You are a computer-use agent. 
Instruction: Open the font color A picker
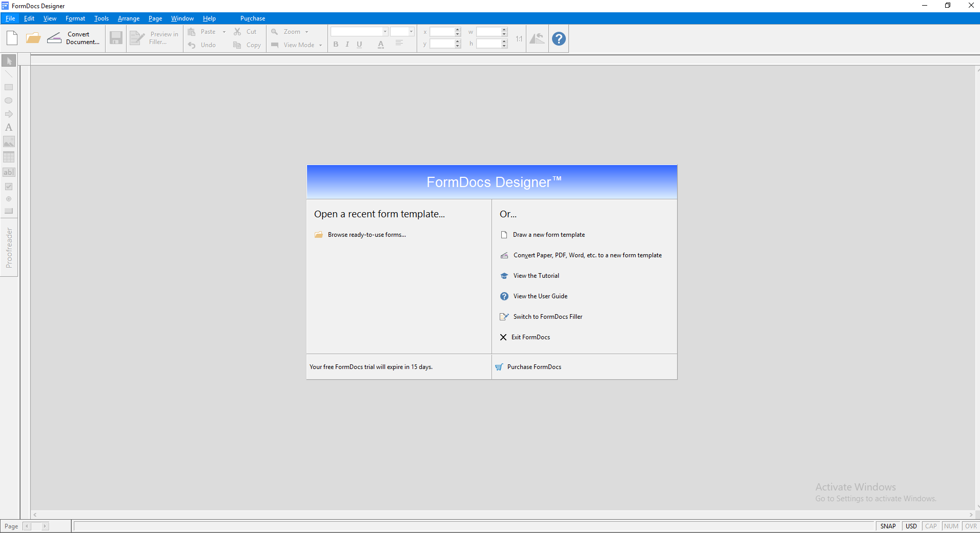(381, 45)
